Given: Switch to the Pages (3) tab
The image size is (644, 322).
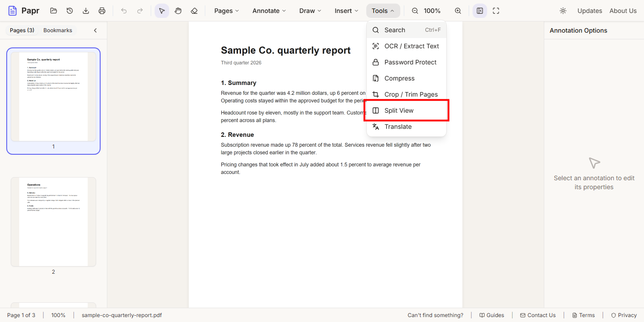Looking at the screenshot, I should (22, 30).
